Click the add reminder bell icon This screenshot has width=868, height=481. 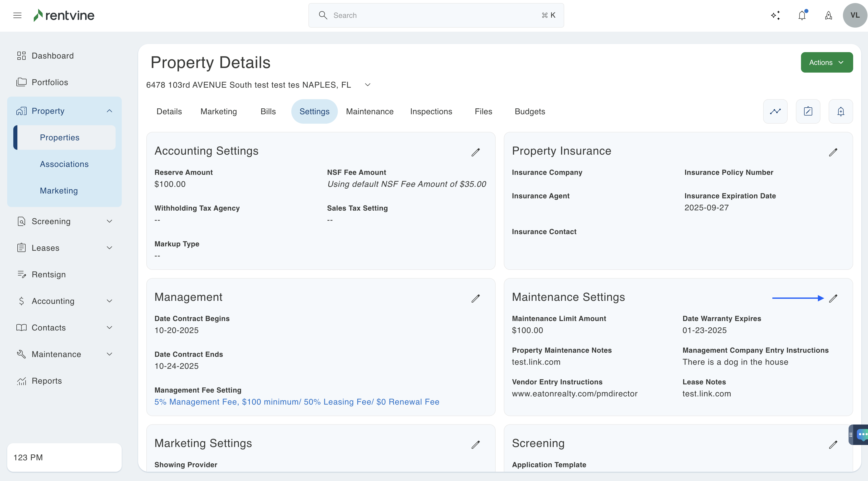(840, 111)
